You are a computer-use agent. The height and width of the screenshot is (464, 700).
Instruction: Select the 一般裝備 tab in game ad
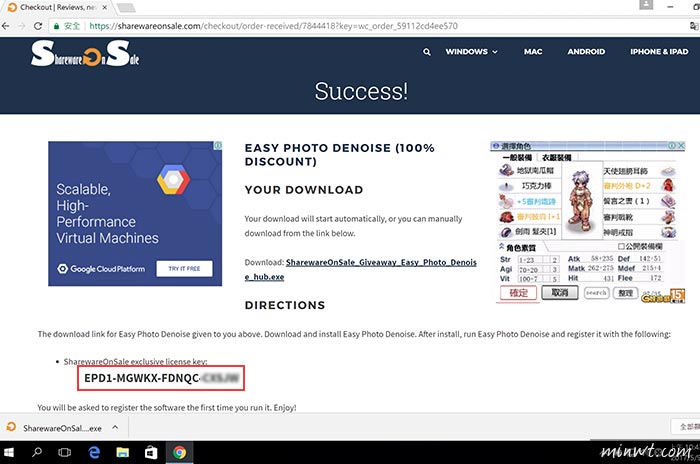pos(517,157)
